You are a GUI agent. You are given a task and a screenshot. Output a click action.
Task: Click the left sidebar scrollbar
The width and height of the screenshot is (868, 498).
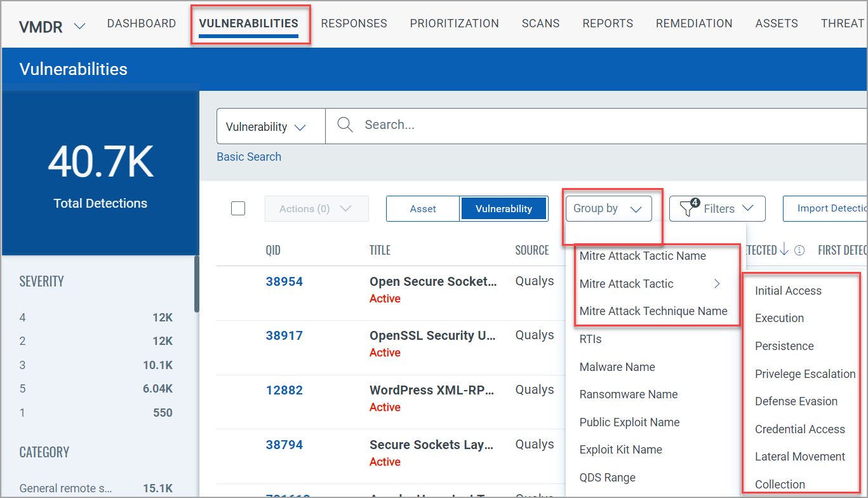197,283
